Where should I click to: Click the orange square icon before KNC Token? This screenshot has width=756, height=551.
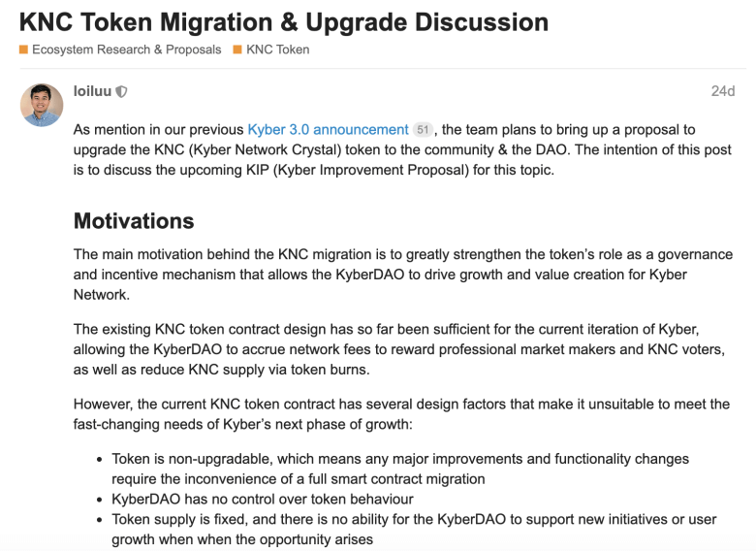coord(237,49)
